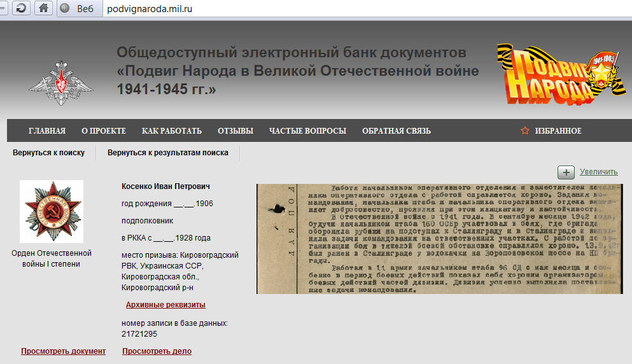Open ОБРАТНАЯ СВЯЗЬ page
This screenshot has width=632, height=364.
click(397, 131)
